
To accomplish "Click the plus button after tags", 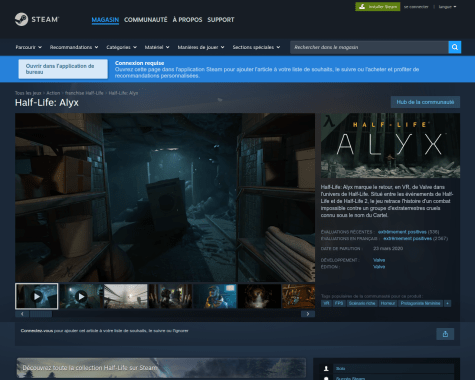I will click(448, 303).
